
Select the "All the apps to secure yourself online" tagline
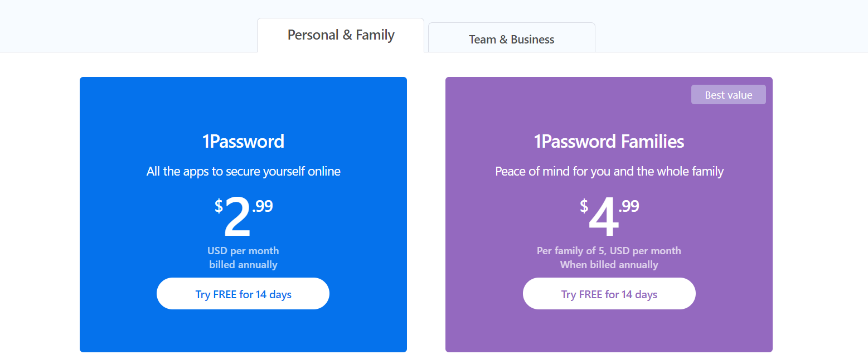(x=243, y=171)
